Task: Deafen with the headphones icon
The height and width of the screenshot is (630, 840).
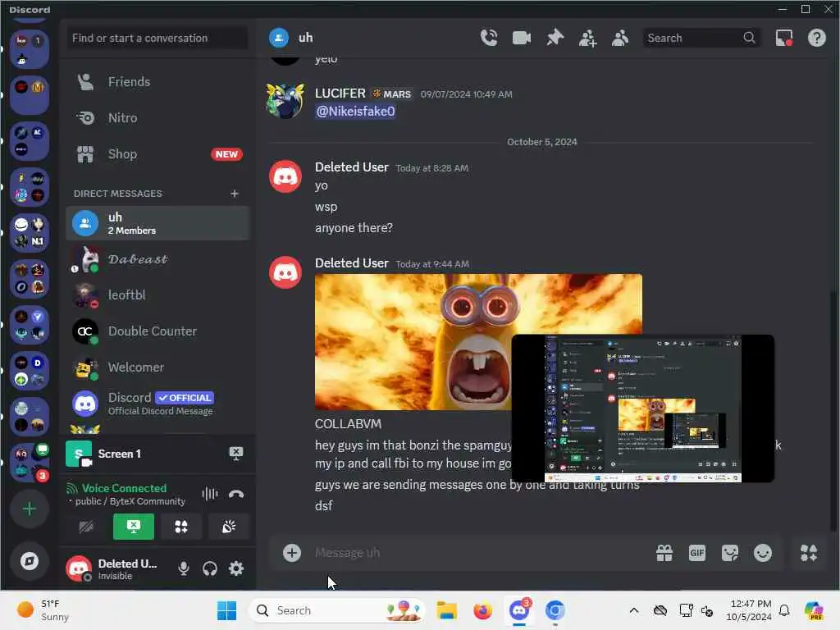Action: [x=209, y=568]
